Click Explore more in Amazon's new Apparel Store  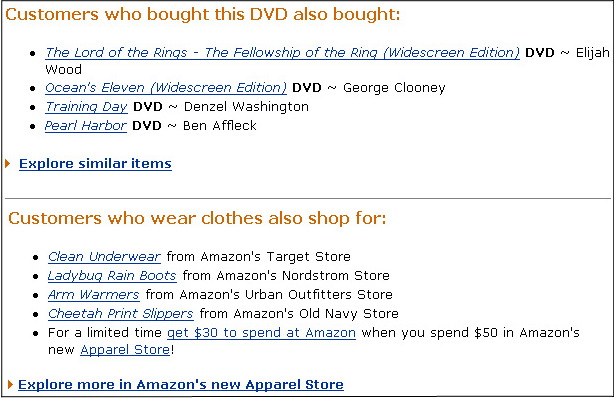181,384
